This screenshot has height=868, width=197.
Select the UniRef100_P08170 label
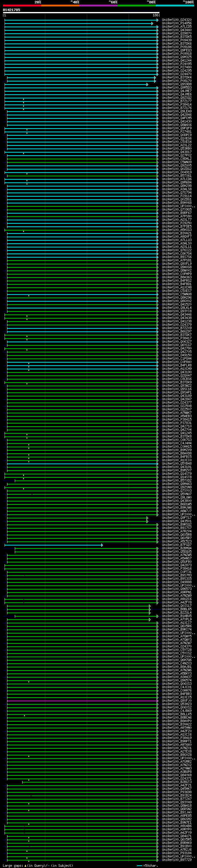[x=177, y=81]
